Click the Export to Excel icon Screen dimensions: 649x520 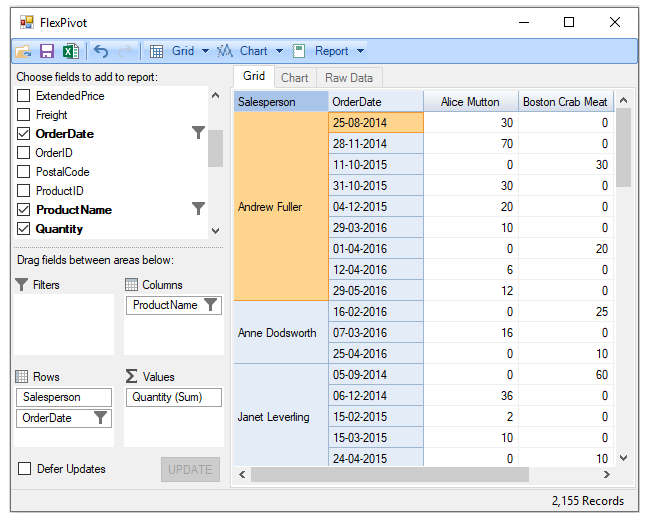pyautogui.click(x=70, y=51)
